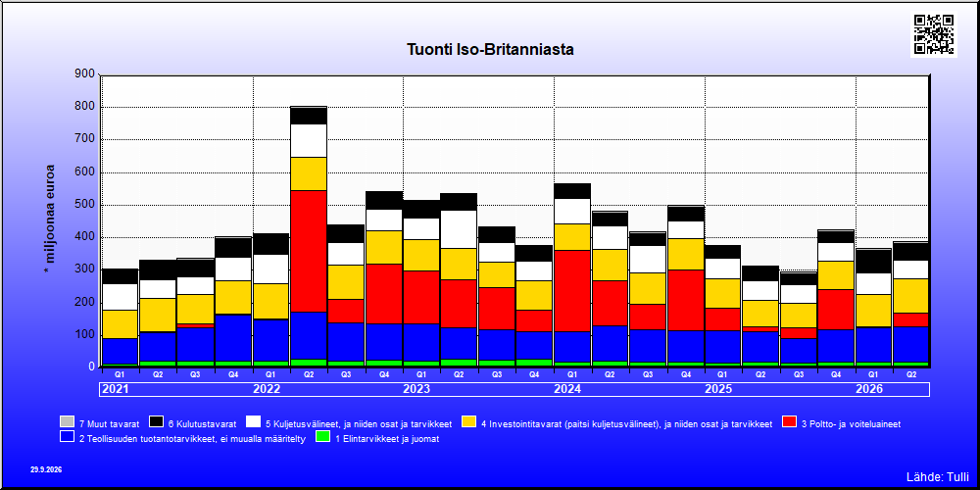Select the black '6 Kulutustavarat' legend swatch
Image resolution: width=980 pixels, height=490 pixels.
point(156,421)
